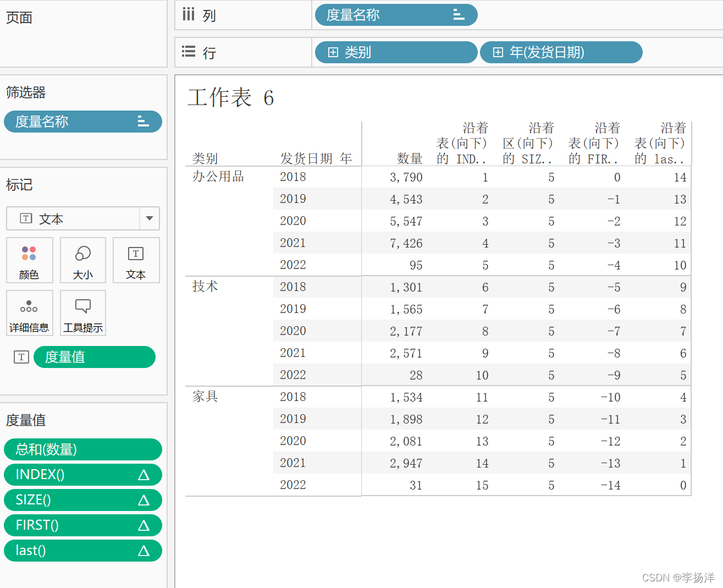The height and width of the screenshot is (588, 723).
Task: Click the quantity cell 2,947
Action: (406, 463)
